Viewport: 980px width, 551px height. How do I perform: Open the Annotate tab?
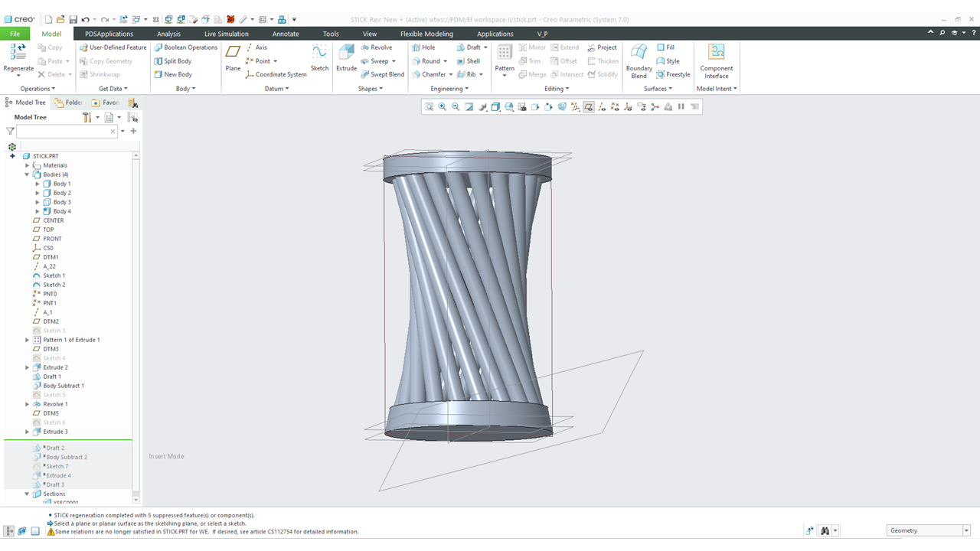[x=286, y=34]
